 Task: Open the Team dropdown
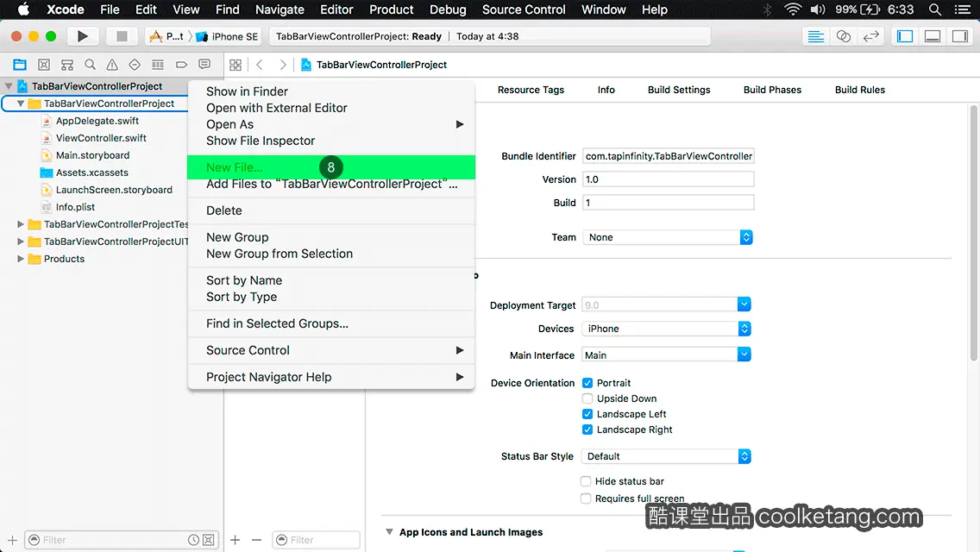(x=668, y=237)
